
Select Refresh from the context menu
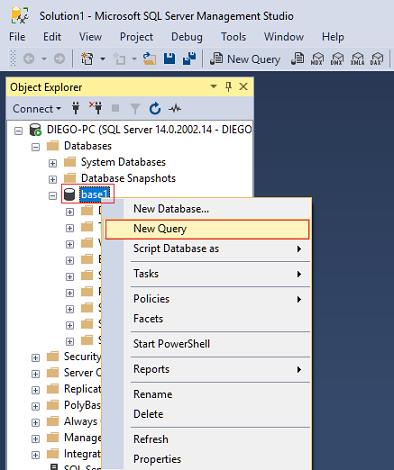tap(207, 439)
